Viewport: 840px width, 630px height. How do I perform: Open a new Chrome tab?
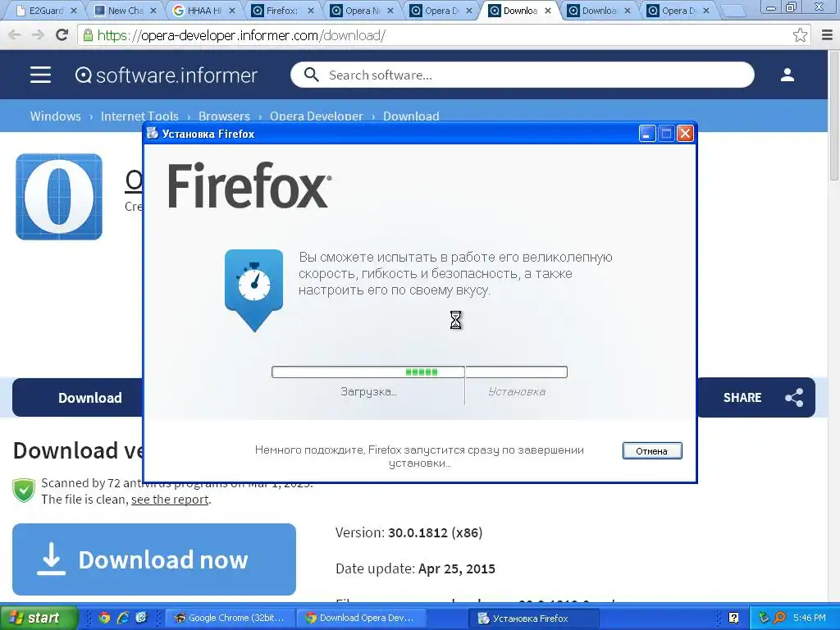[733, 11]
